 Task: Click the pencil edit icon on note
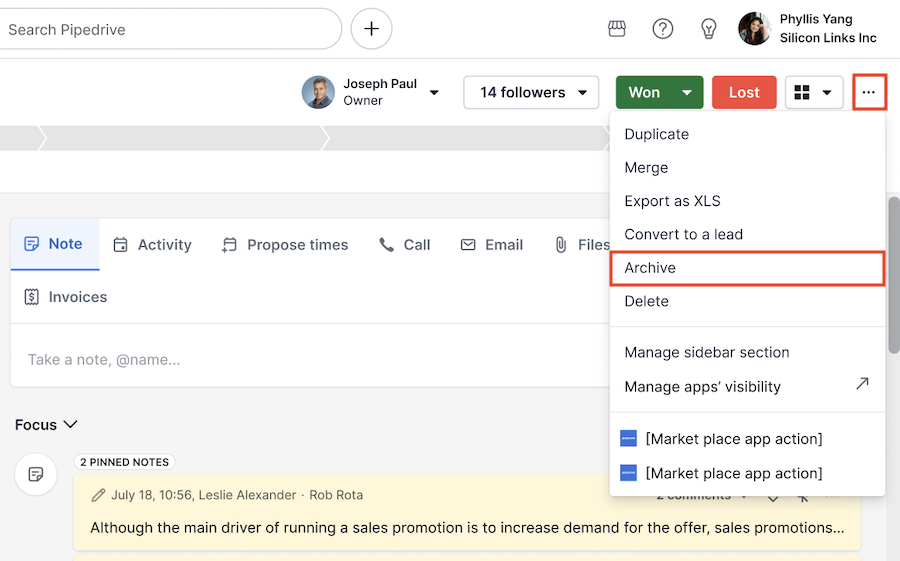point(98,495)
